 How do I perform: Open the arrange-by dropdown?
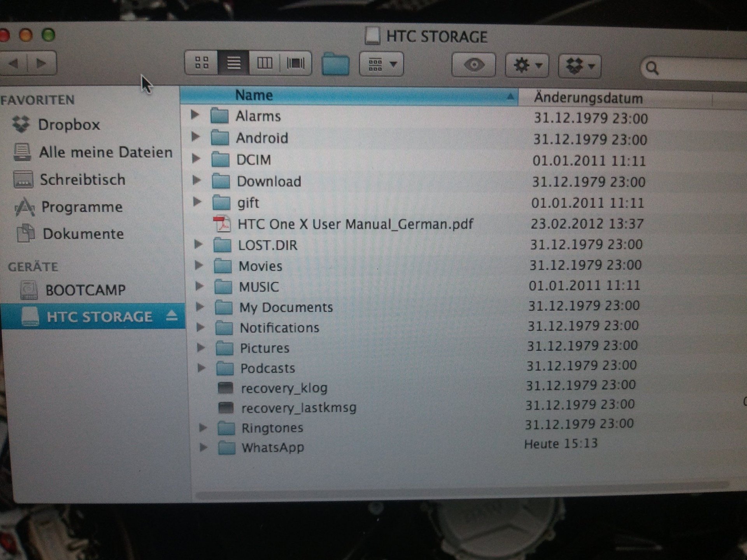click(381, 64)
